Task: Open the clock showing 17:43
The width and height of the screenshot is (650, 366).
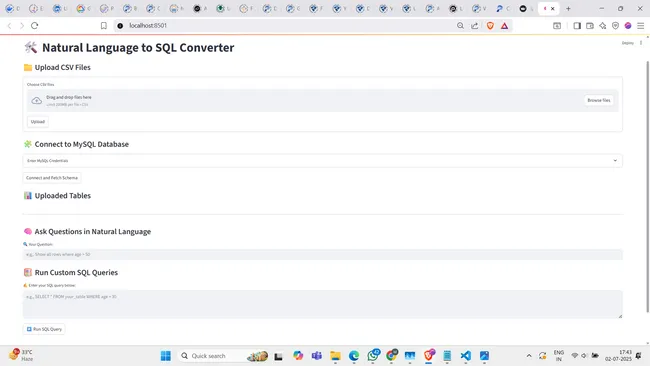Action: [618, 356]
